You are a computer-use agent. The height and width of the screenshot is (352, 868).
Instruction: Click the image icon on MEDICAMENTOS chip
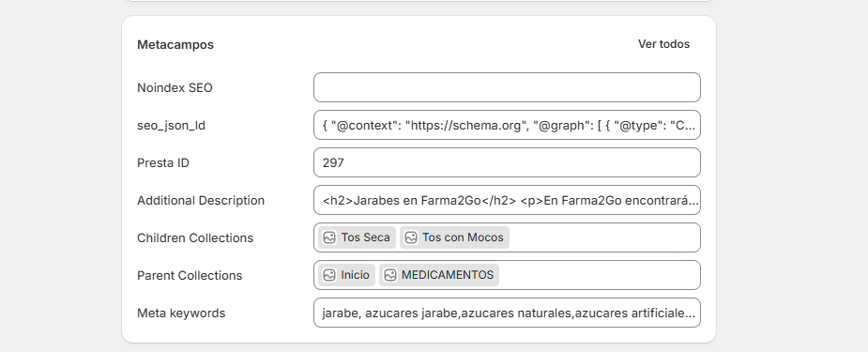tap(390, 275)
